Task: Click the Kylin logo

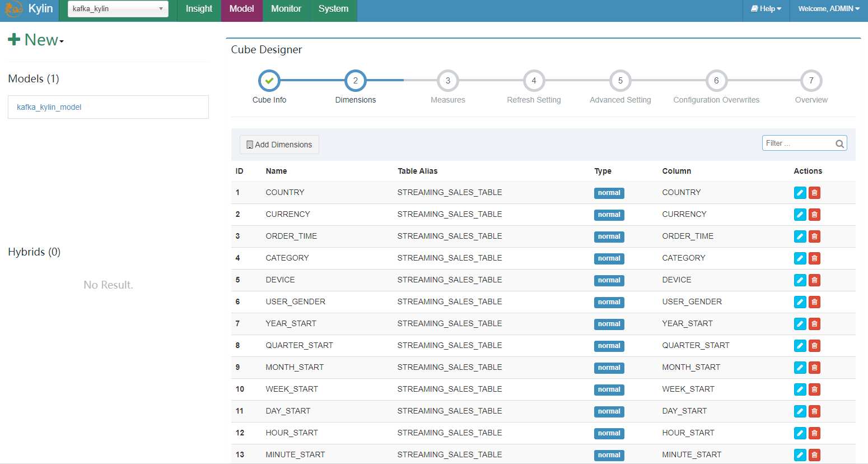Action: pos(13,9)
